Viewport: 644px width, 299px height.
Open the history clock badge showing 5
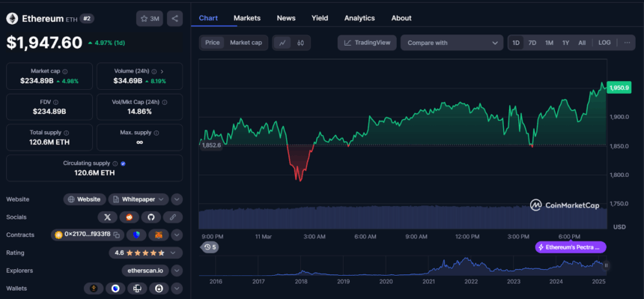[210, 247]
